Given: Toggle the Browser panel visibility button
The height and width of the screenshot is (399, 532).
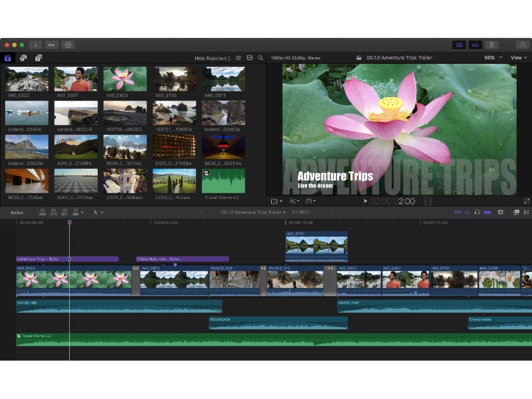Looking at the screenshot, I should (x=459, y=45).
